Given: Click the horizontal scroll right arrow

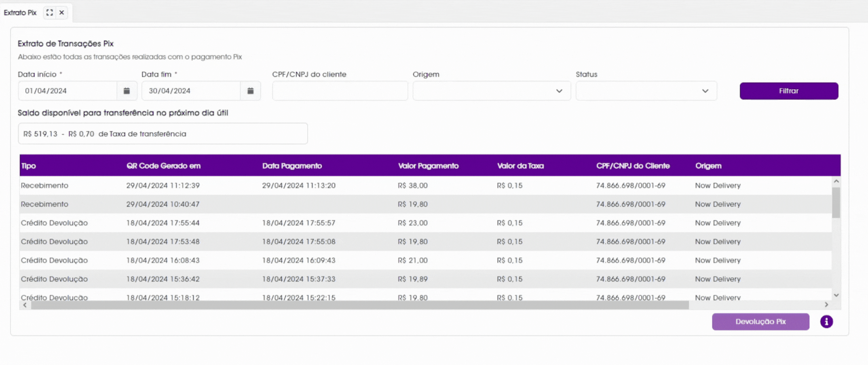Looking at the screenshot, I should point(826,305).
